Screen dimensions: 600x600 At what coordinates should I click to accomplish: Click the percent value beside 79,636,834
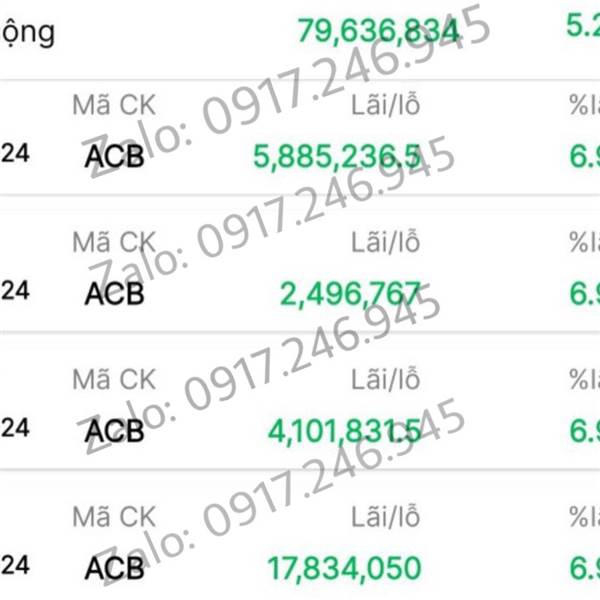click(x=583, y=26)
